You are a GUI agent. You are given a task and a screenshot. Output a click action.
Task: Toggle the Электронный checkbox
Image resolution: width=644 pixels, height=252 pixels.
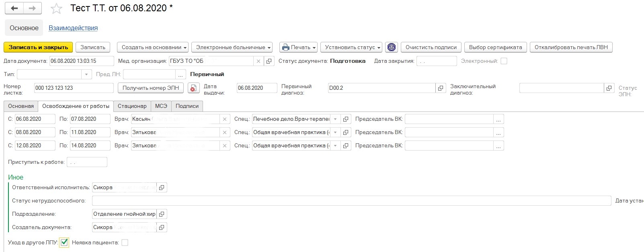point(504,61)
